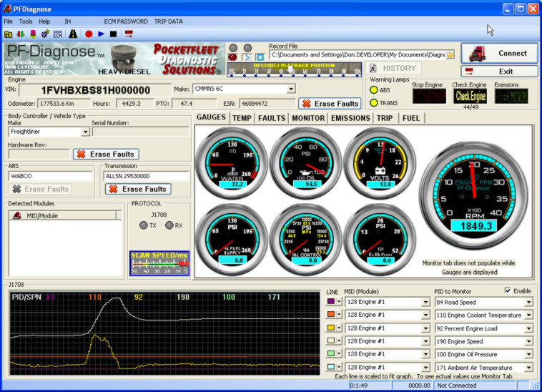Viewport: 542px width, 392px height.
Task: Open the Tools menu
Action: pos(26,21)
